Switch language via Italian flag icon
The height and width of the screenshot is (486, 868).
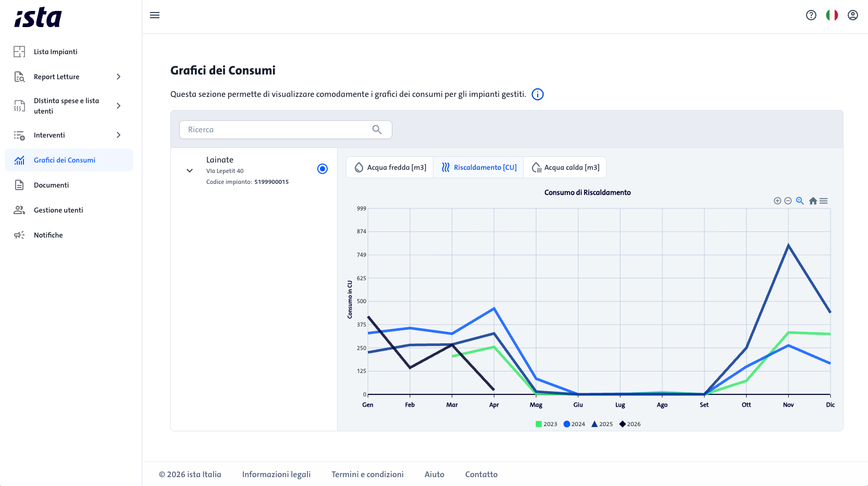point(832,15)
